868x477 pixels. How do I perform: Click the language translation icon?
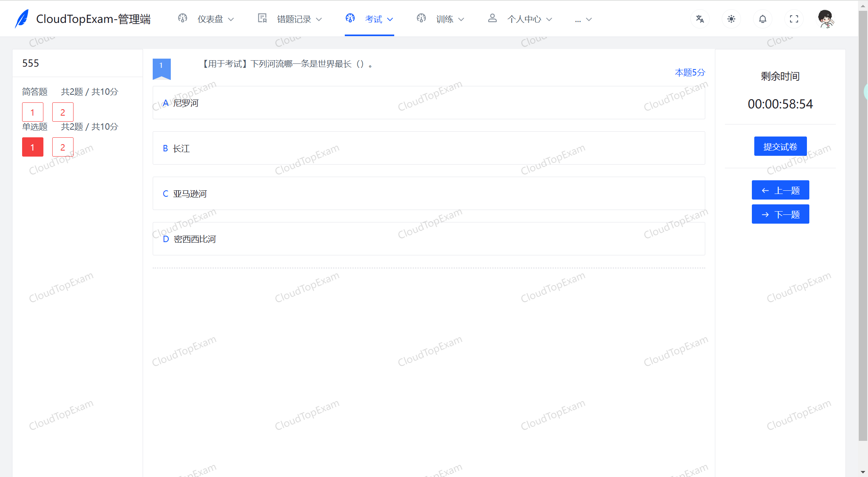coord(700,19)
